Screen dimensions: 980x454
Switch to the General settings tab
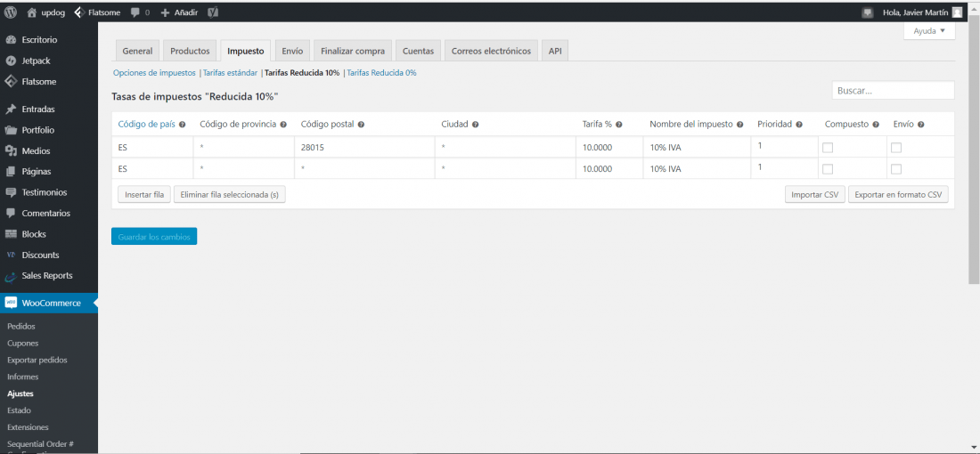pos(137,52)
